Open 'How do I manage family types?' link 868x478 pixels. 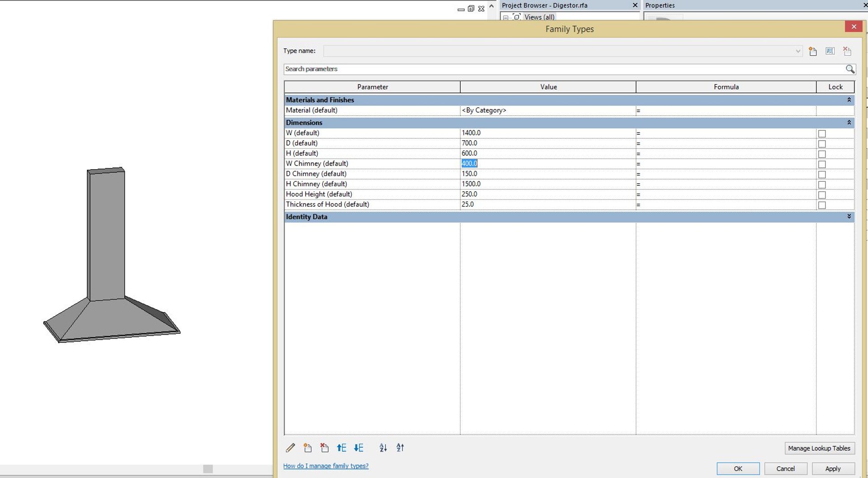click(325, 466)
